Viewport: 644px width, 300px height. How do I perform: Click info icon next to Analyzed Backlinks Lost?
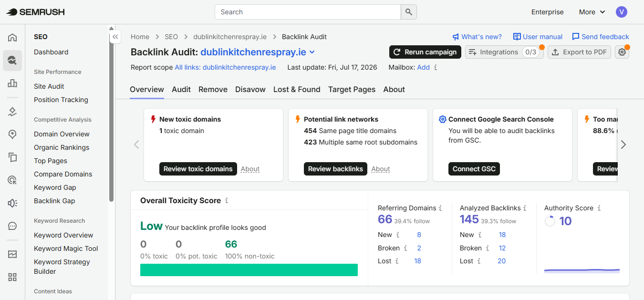point(479,261)
